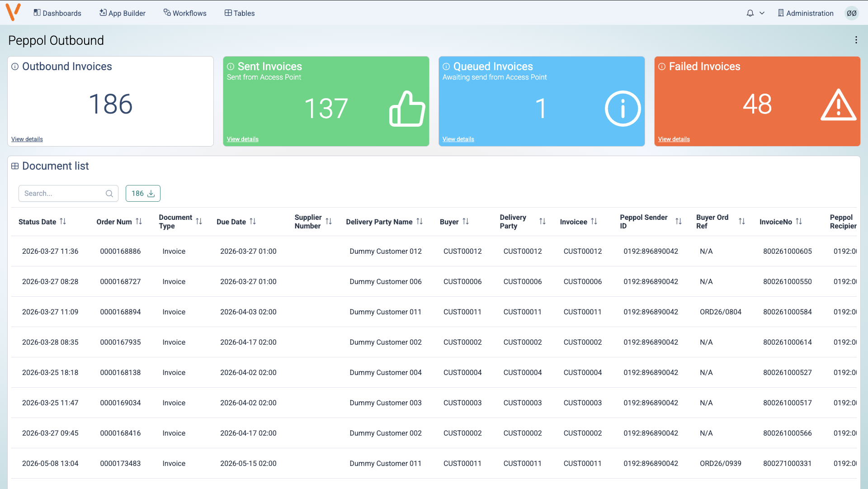Click the orange V logo icon
This screenshot has width=868, height=489.
[14, 12]
